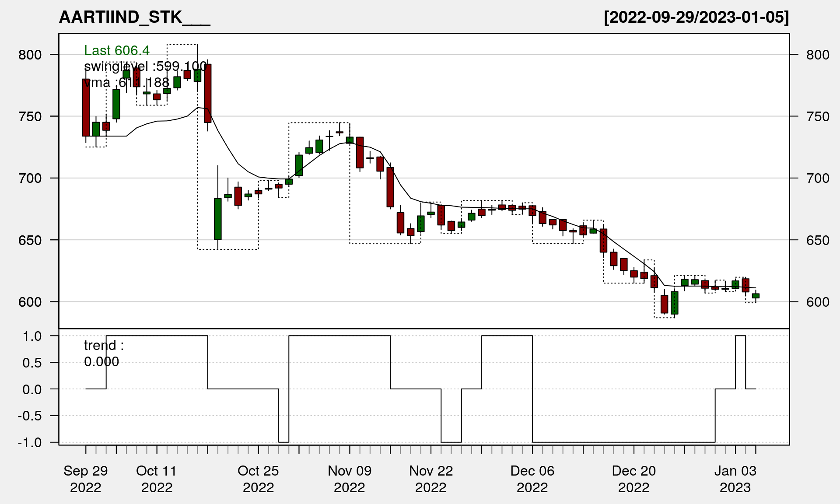840x504 pixels.
Task: Click the right axis 650 price label
Action: click(817, 240)
